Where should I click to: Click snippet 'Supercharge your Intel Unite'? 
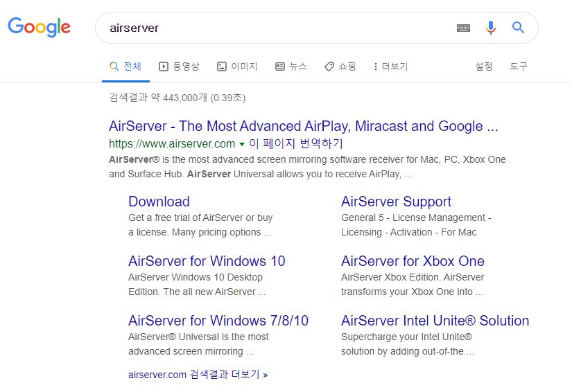[406, 337]
